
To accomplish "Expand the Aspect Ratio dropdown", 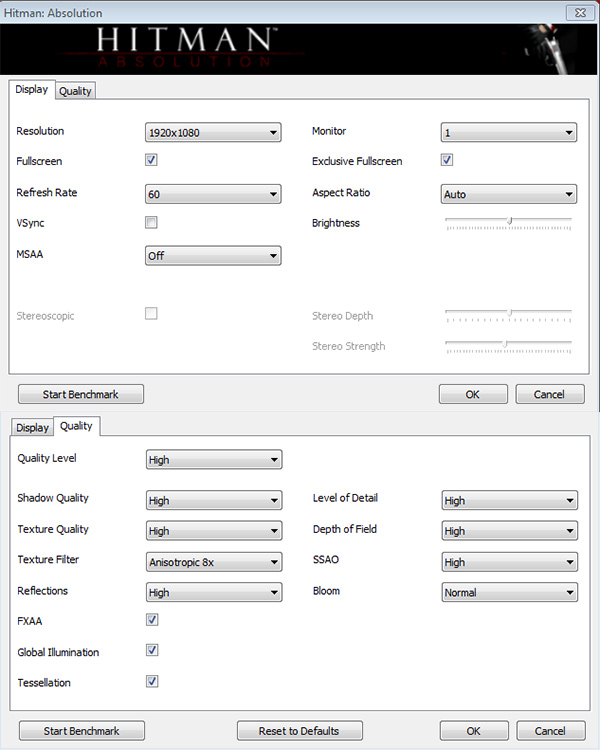I will click(509, 194).
